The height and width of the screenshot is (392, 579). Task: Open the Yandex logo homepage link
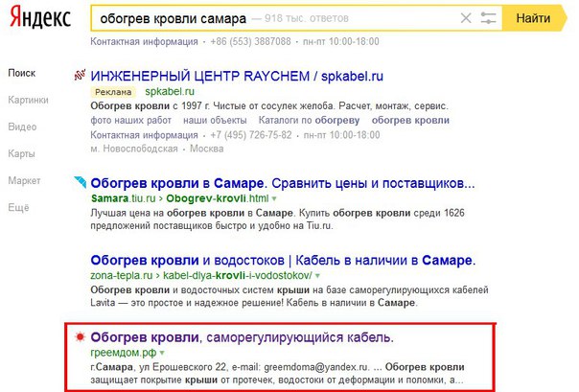40,17
